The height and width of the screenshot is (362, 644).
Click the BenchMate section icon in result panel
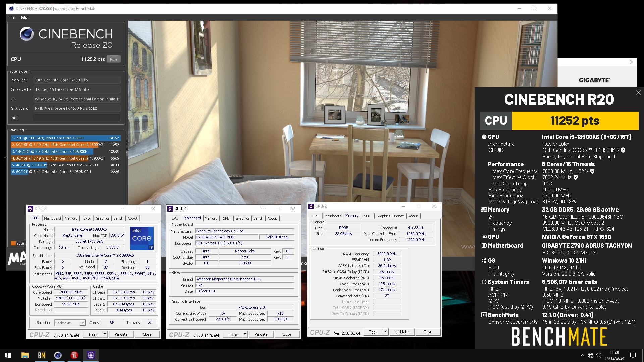pos(484,315)
